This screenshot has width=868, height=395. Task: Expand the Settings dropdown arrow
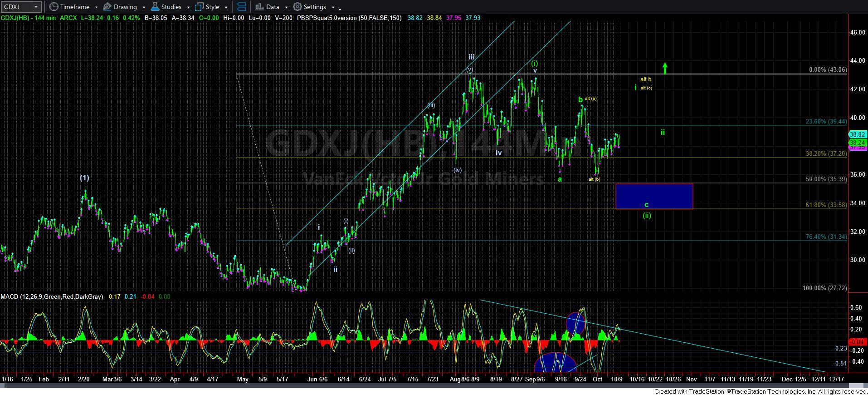click(333, 7)
